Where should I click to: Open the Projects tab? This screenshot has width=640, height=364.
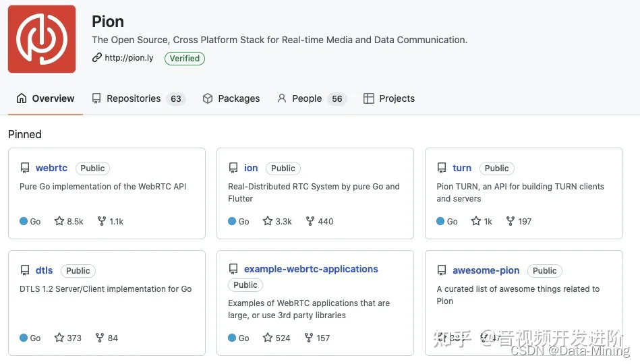(389, 98)
